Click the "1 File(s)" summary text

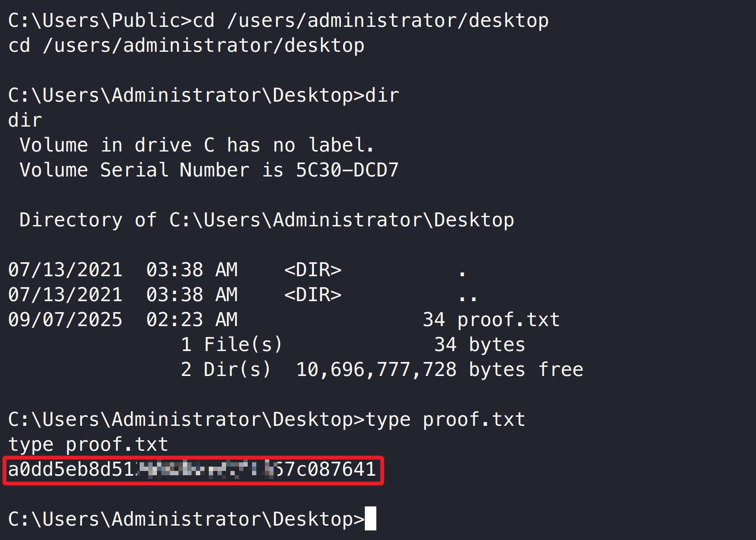click(231, 345)
